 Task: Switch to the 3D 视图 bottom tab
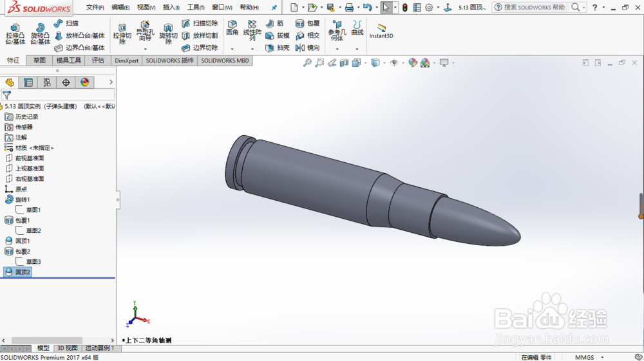point(68,348)
